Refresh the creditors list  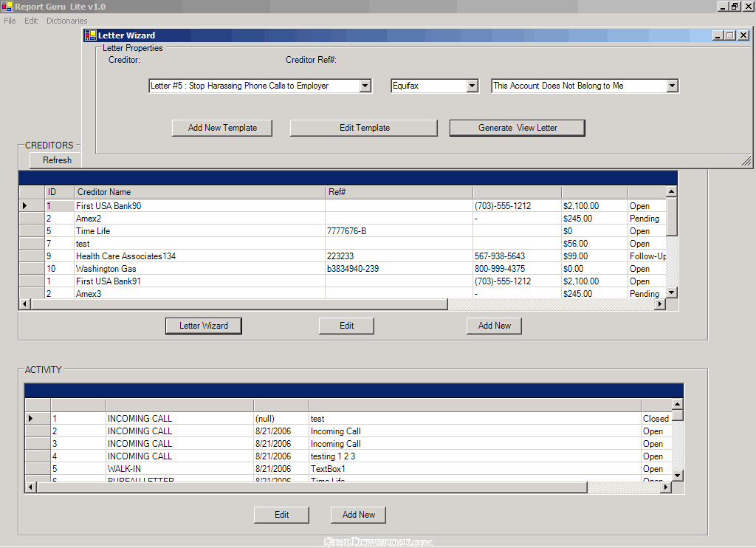point(57,160)
